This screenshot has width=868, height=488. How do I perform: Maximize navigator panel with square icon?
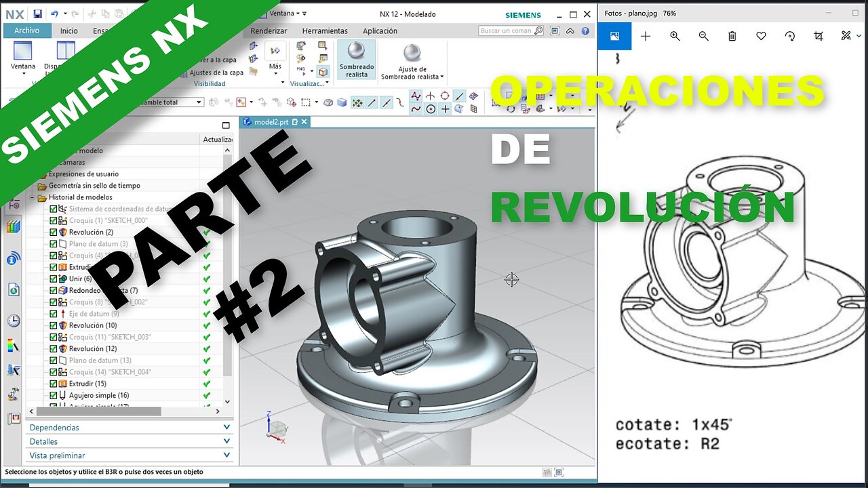pos(226,125)
